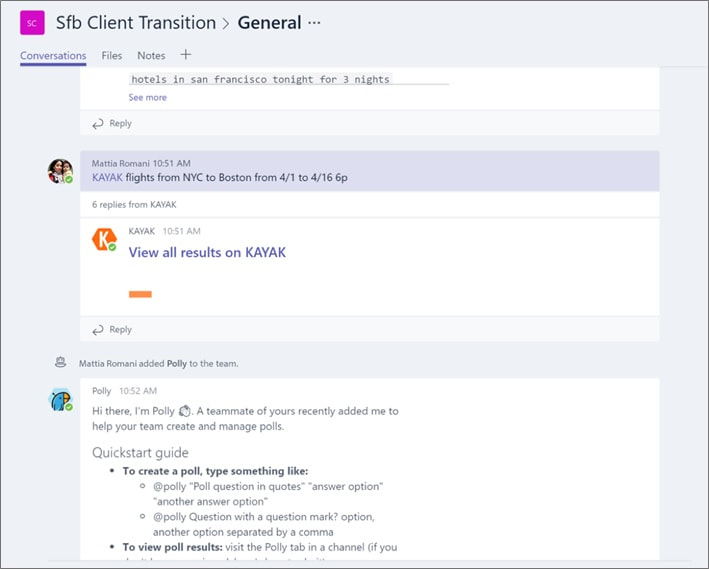
Task: Click the KAYAK mention in Mattia's message
Action: [x=107, y=177]
